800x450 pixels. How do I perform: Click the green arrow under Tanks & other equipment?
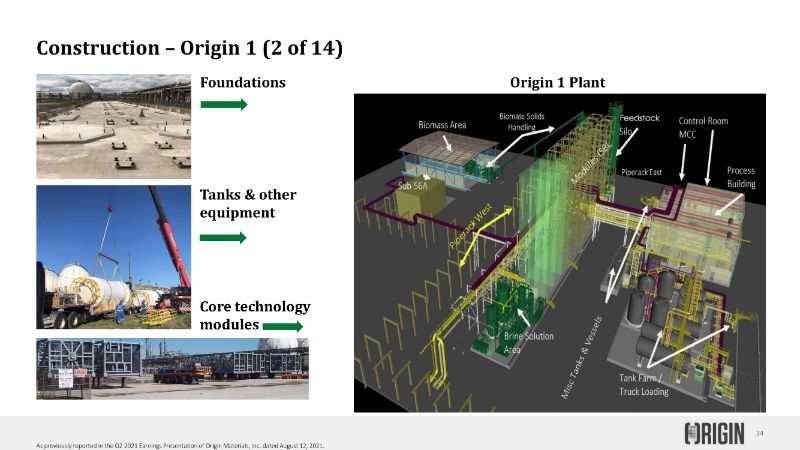(222, 237)
